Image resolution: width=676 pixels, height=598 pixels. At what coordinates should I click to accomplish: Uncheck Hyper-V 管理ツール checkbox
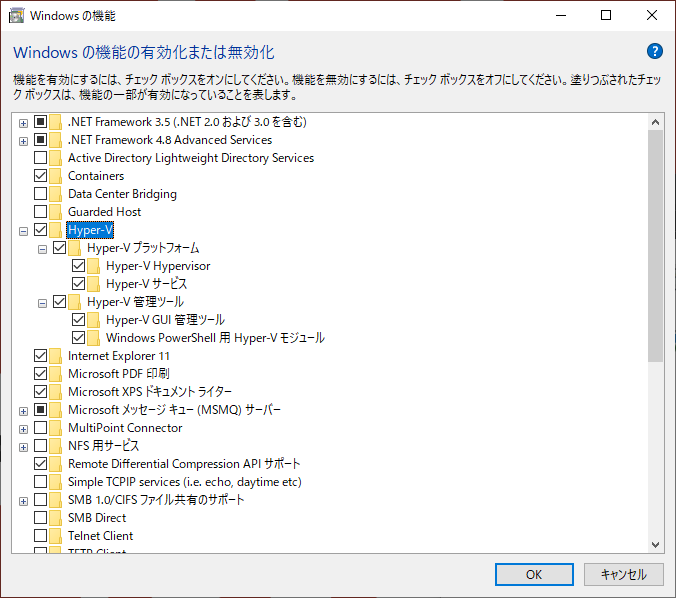coord(59,301)
